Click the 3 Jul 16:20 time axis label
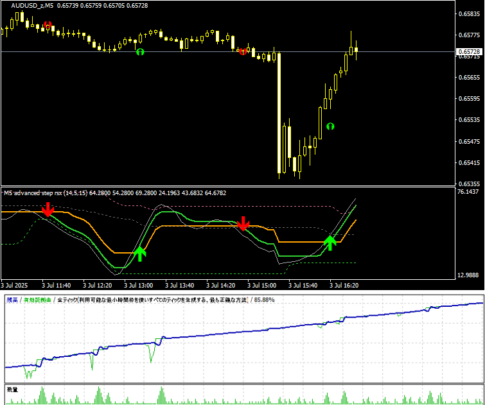This screenshot has height=405, width=485. (x=344, y=286)
